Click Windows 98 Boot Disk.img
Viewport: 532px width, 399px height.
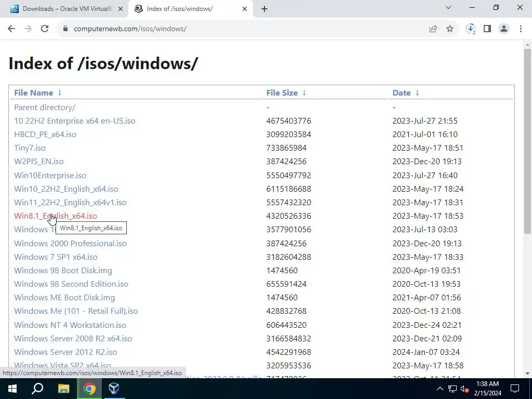click(x=63, y=270)
